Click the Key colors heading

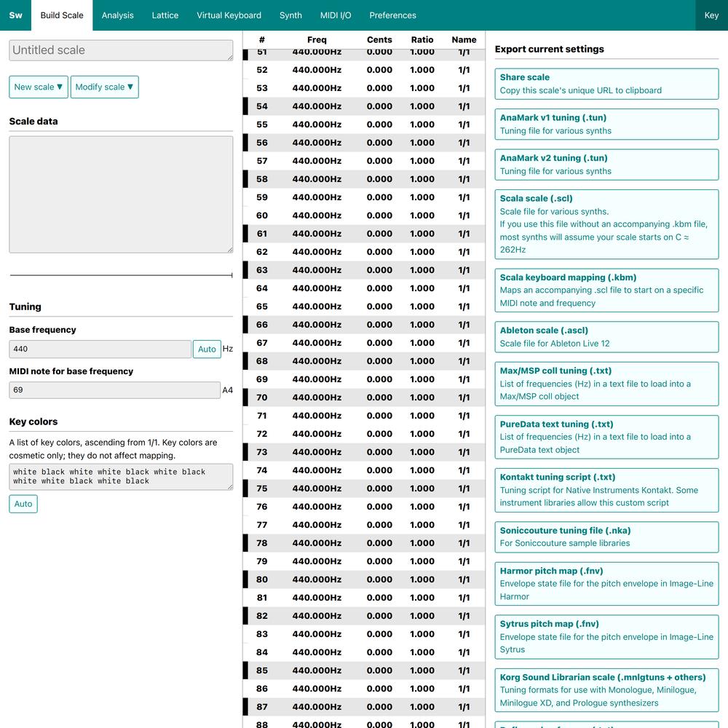pyautogui.click(x=33, y=422)
